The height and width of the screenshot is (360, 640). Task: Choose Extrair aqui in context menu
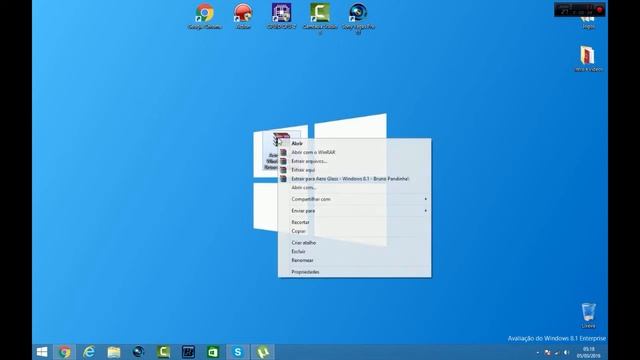(x=354, y=170)
